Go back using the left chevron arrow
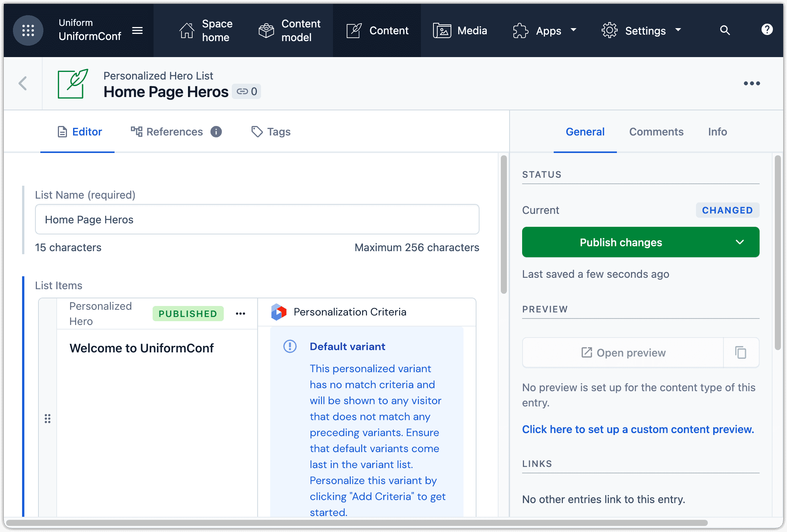 pyautogui.click(x=23, y=83)
